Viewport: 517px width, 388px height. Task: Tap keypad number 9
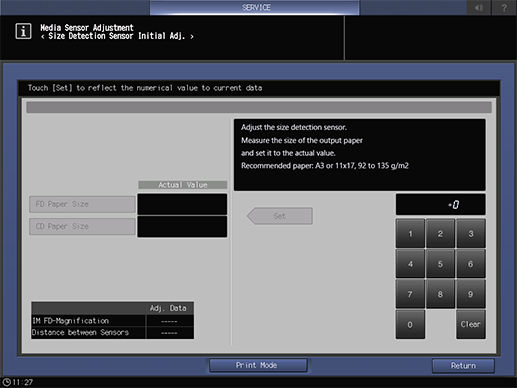pos(471,294)
